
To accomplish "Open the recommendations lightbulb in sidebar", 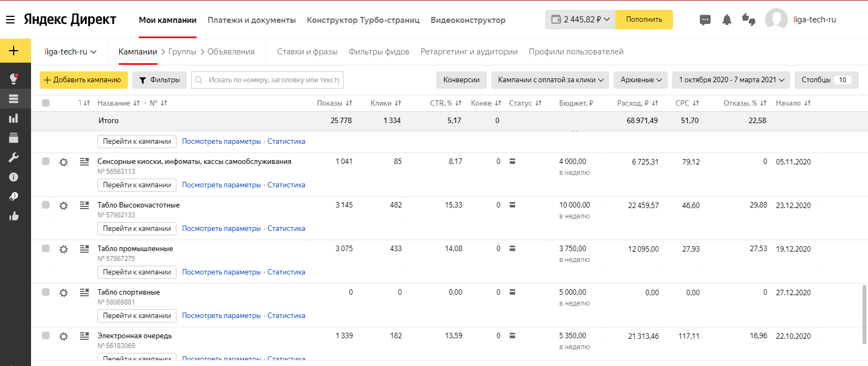I will pos(14,78).
